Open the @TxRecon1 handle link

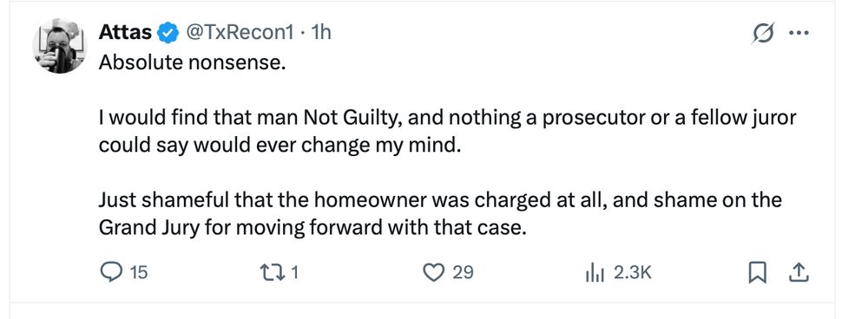pyautogui.click(x=239, y=33)
